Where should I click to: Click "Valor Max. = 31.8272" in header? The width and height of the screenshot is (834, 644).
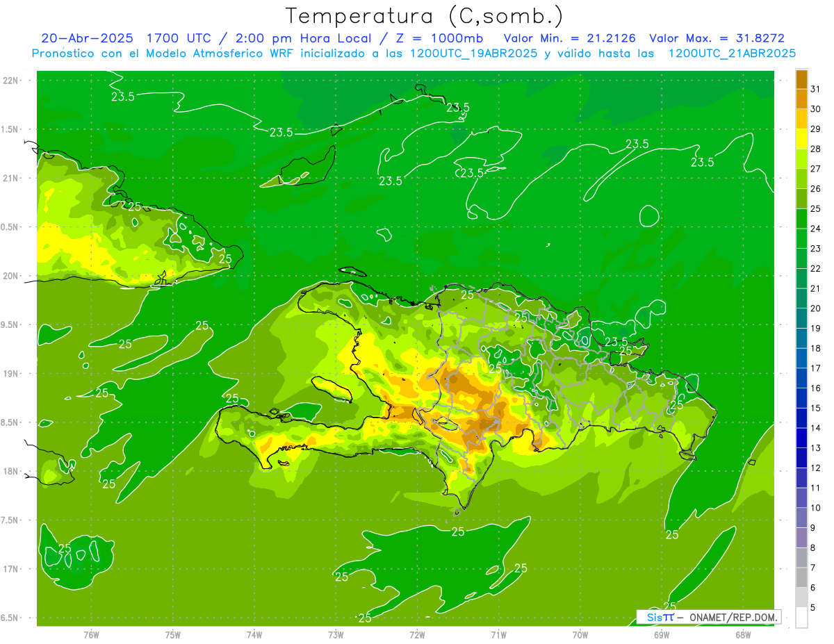point(717,38)
